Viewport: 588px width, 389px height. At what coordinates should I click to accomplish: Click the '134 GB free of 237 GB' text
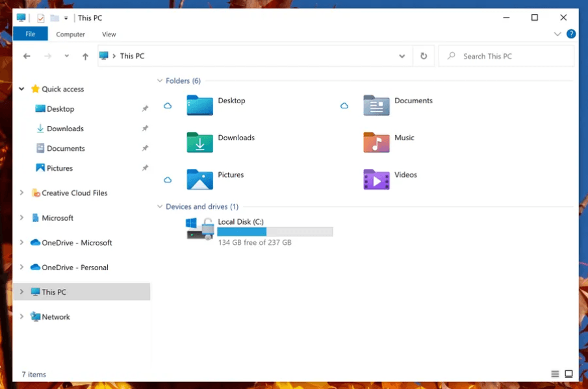tap(255, 242)
